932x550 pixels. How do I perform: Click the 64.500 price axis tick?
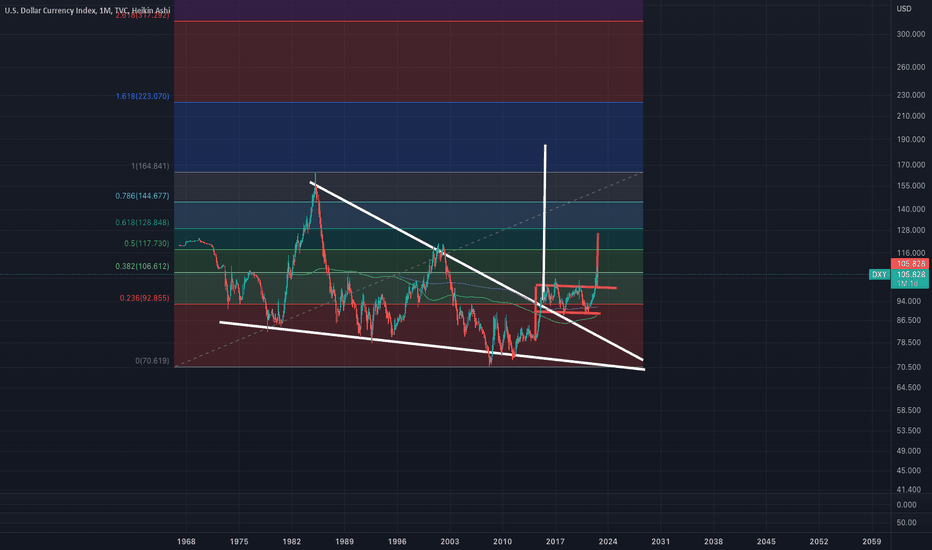[x=909, y=388]
